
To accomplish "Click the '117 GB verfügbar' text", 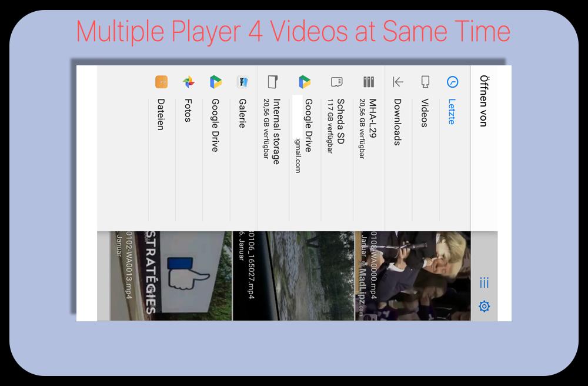I will pos(330,126).
